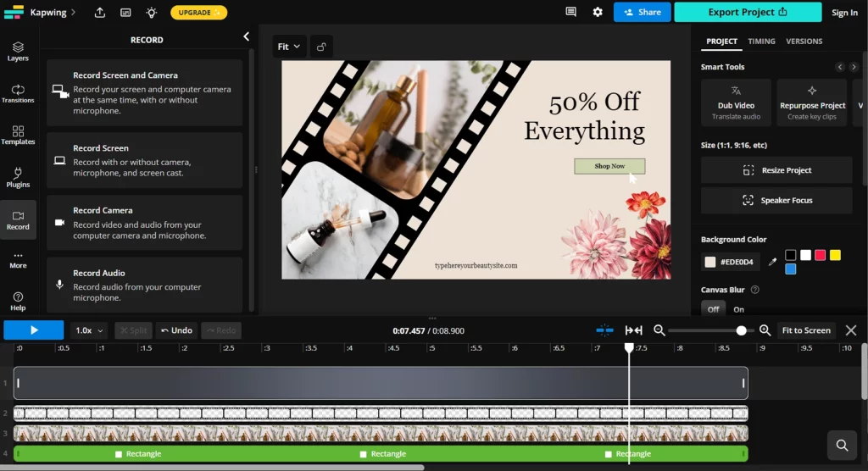The width and height of the screenshot is (868, 471).
Task: Click the Speaker Focus button
Action: click(x=776, y=200)
